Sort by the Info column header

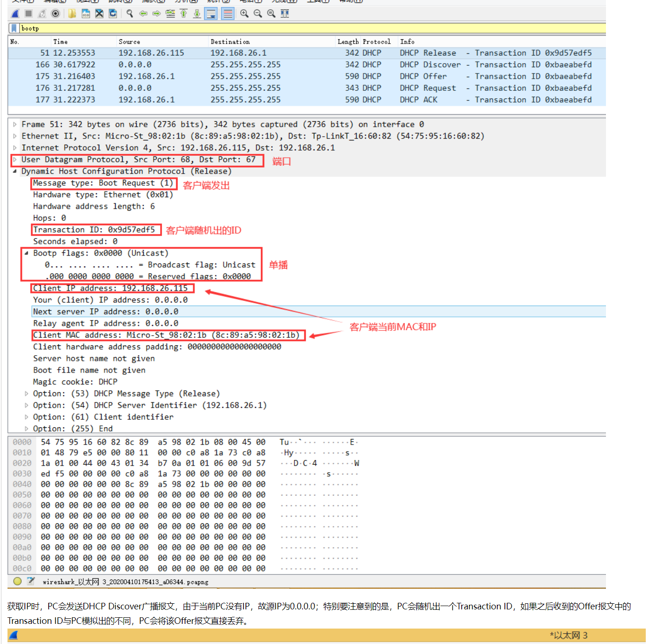407,42
